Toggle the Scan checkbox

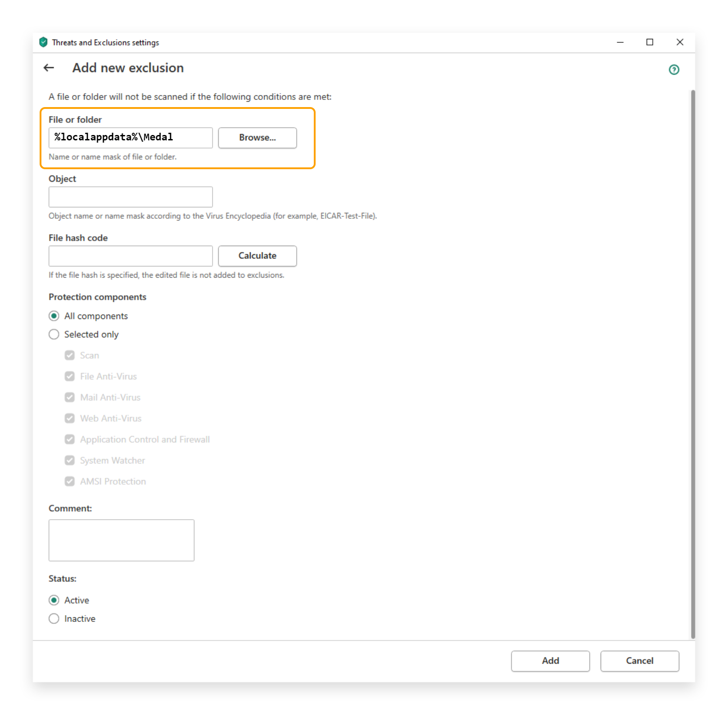pos(69,355)
